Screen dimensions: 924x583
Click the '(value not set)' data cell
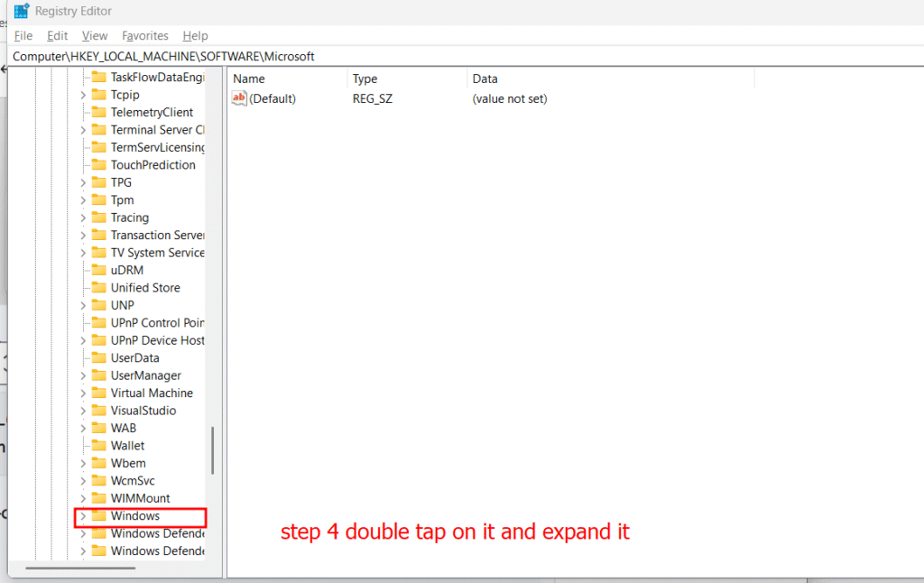[x=510, y=98]
